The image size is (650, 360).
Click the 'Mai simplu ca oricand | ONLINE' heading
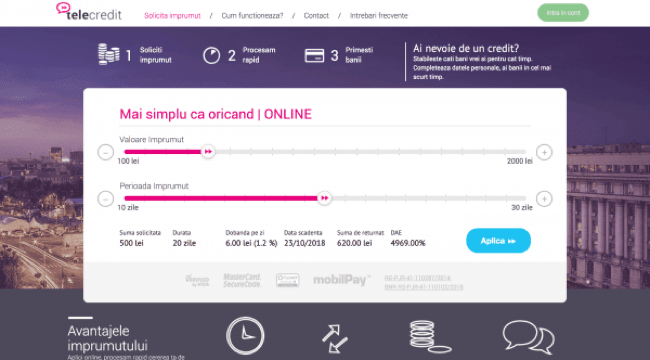pyautogui.click(x=216, y=114)
